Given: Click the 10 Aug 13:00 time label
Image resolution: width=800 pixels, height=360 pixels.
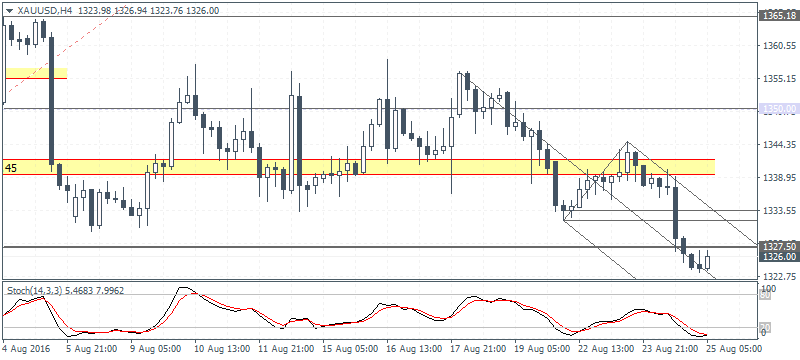Looking at the screenshot, I should 221,350.
